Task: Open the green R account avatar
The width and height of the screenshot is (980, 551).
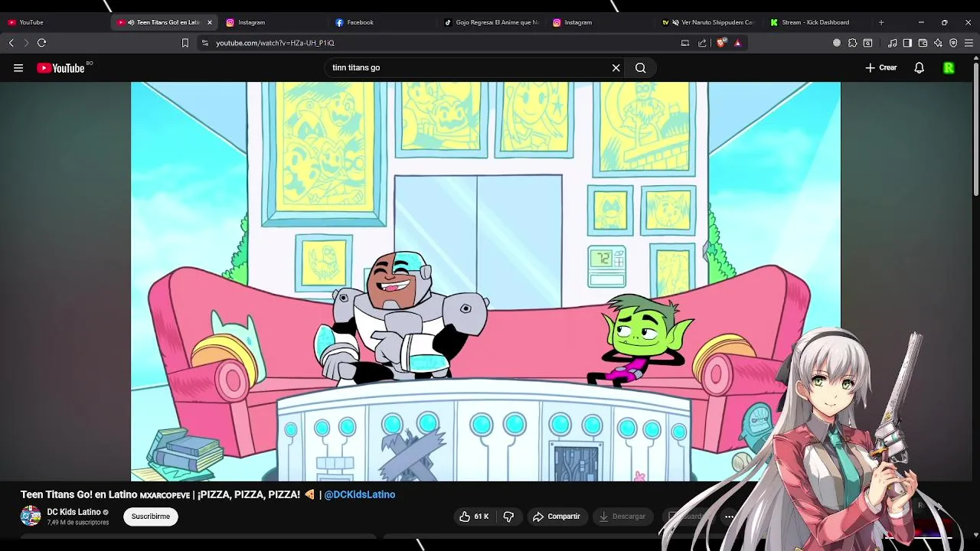Action: (949, 68)
